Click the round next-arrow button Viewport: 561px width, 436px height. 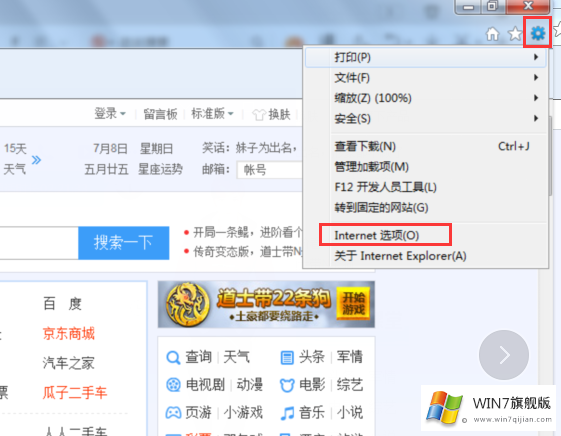(x=504, y=355)
